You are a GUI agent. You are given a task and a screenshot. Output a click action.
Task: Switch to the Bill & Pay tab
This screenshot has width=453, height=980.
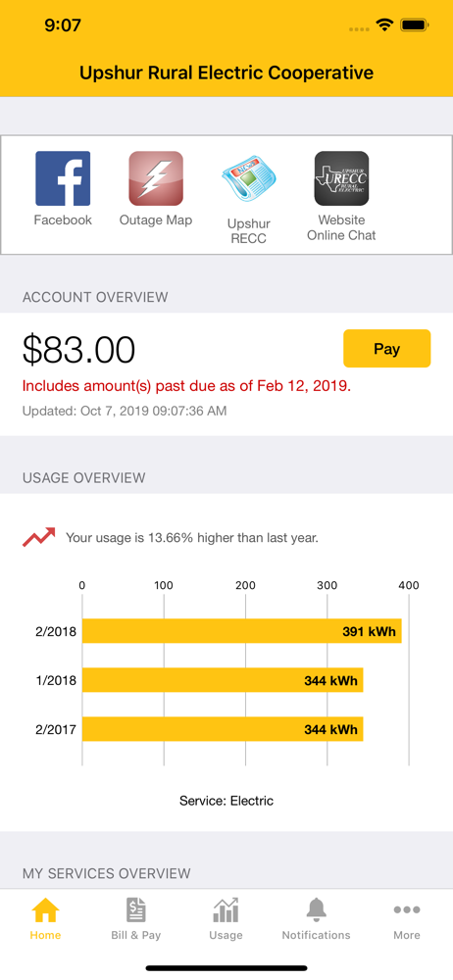click(x=135, y=919)
